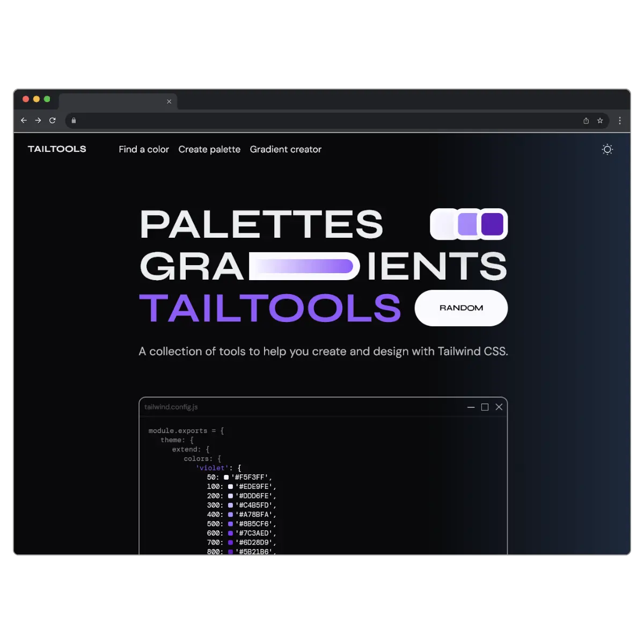Click the color chip beside '#8B5CF6'
This screenshot has height=644, width=644.
230,524
